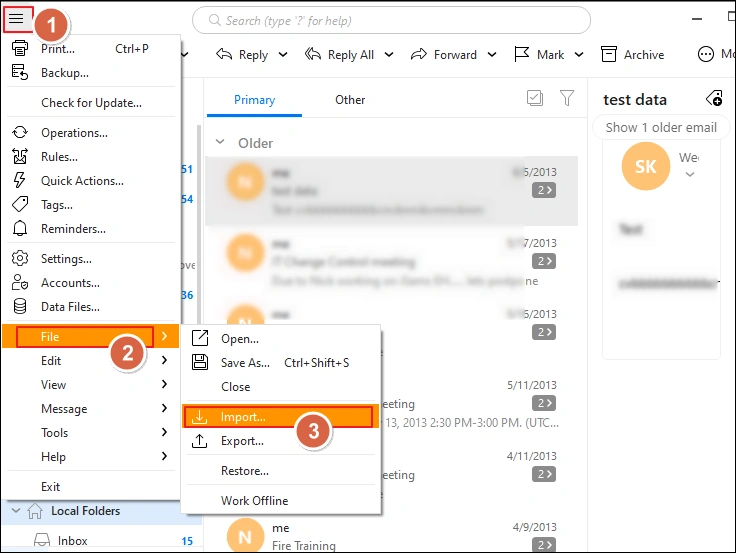736x553 pixels.
Task: Open thread count badge on 4/9/2013 message
Action: tap(544, 545)
